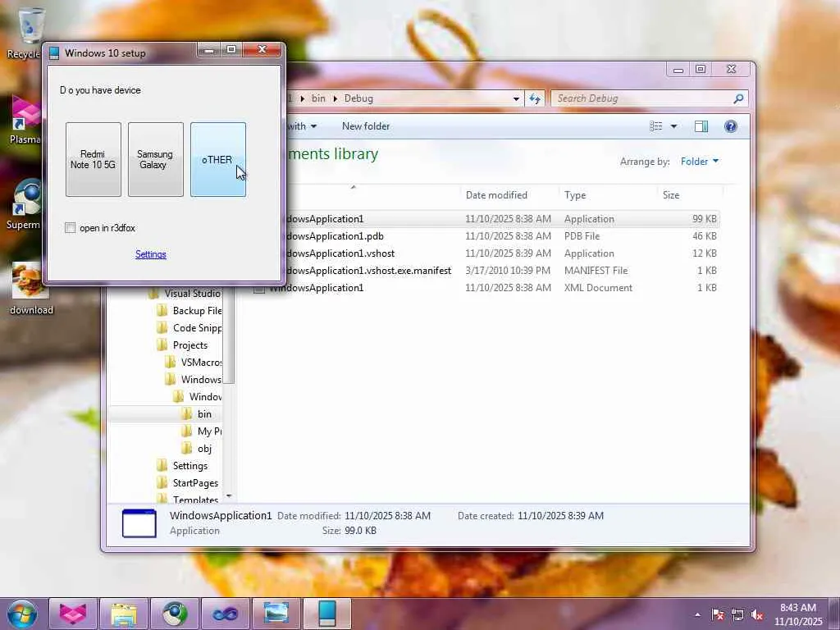Open the Arrange by Folder dropdown

coord(700,162)
